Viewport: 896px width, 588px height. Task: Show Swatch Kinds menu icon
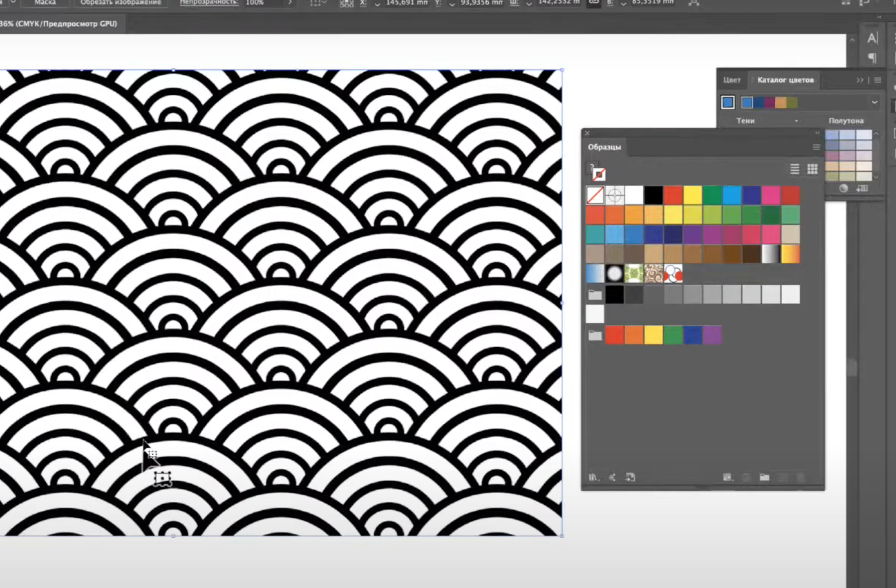727,477
